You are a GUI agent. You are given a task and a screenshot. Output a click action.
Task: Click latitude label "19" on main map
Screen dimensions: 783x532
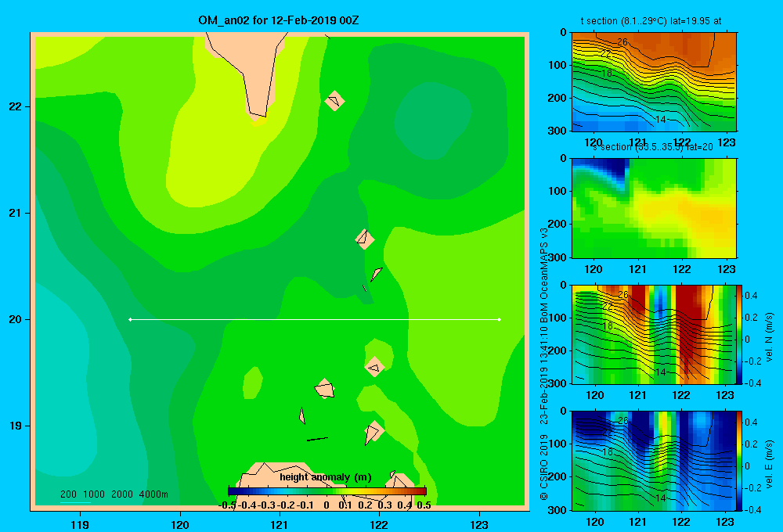tap(16, 426)
